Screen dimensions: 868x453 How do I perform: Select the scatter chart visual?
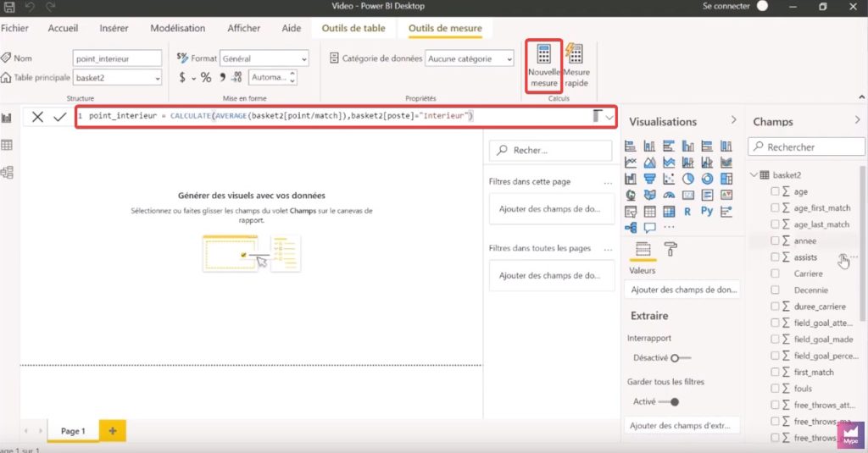coord(669,179)
